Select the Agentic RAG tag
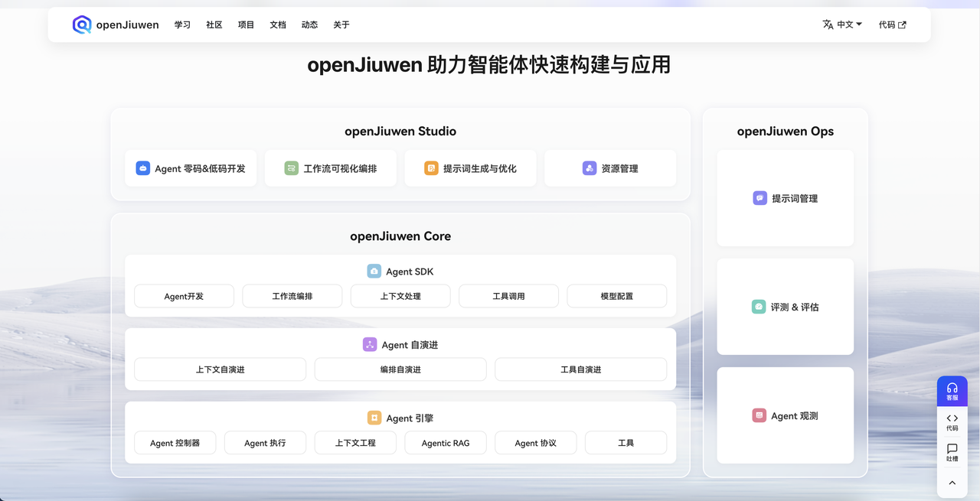Screen dimensions: 980x501 (x=445, y=442)
